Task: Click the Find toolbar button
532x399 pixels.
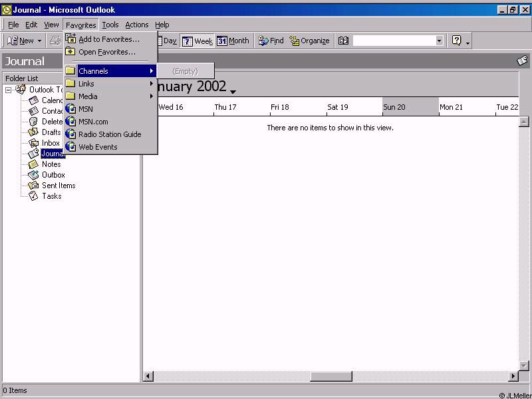Action: 271,41
